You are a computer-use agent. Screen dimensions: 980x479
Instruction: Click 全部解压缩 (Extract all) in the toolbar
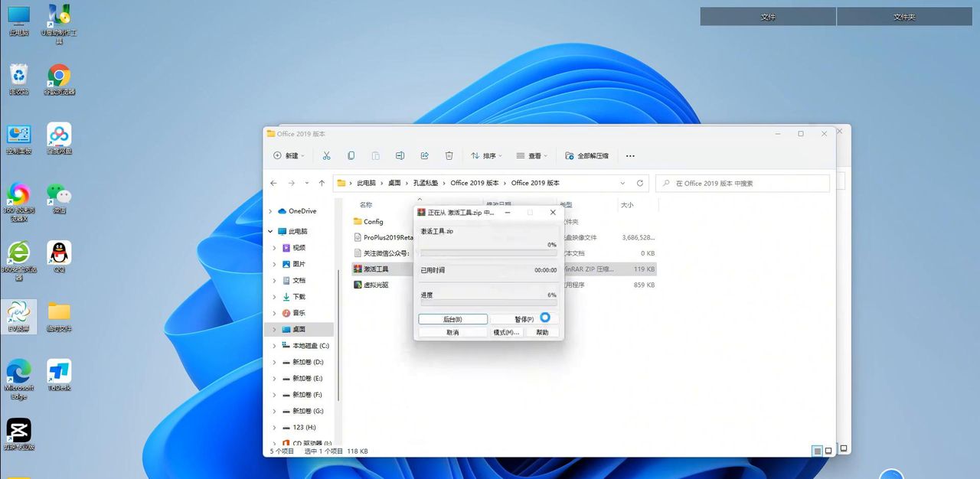pyautogui.click(x=586, y=155)
